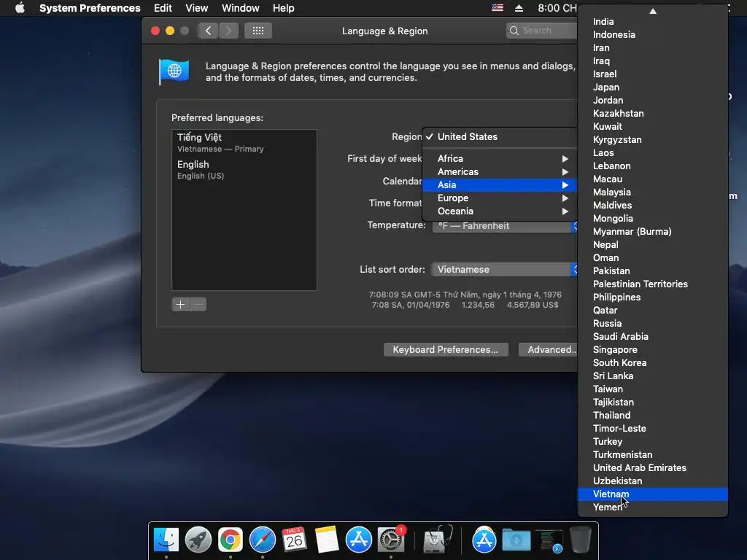Select Indonesia in the country list

[x=653, y=35]
